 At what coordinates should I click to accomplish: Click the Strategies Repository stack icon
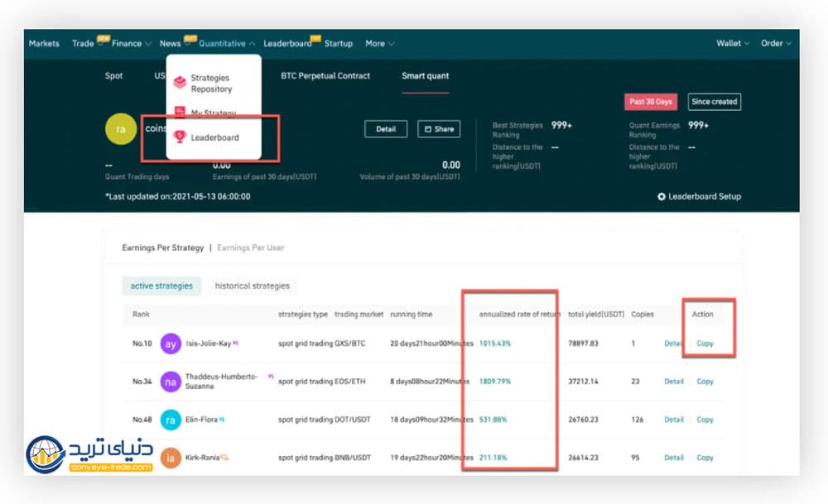[x=180, y=83]
